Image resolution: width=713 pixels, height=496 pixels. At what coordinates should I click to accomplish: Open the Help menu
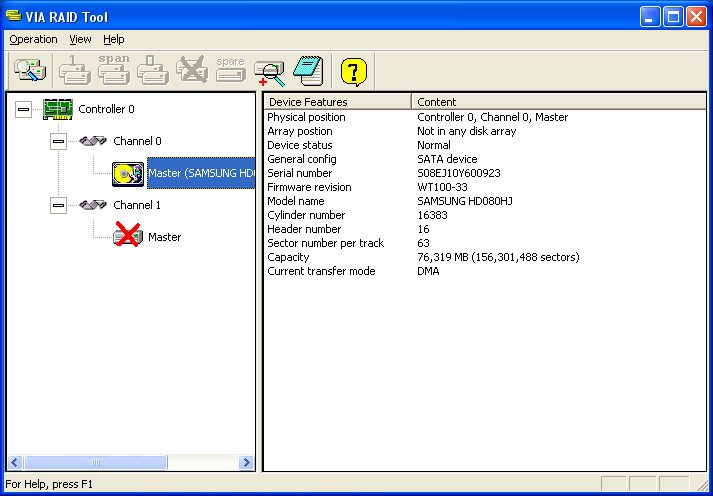coord(114,40)
